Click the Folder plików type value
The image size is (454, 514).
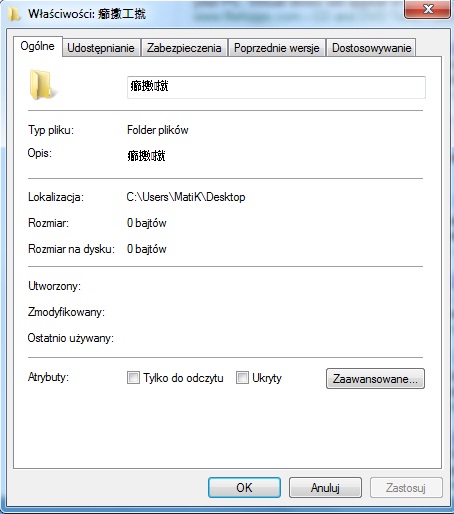coord(158,130)
